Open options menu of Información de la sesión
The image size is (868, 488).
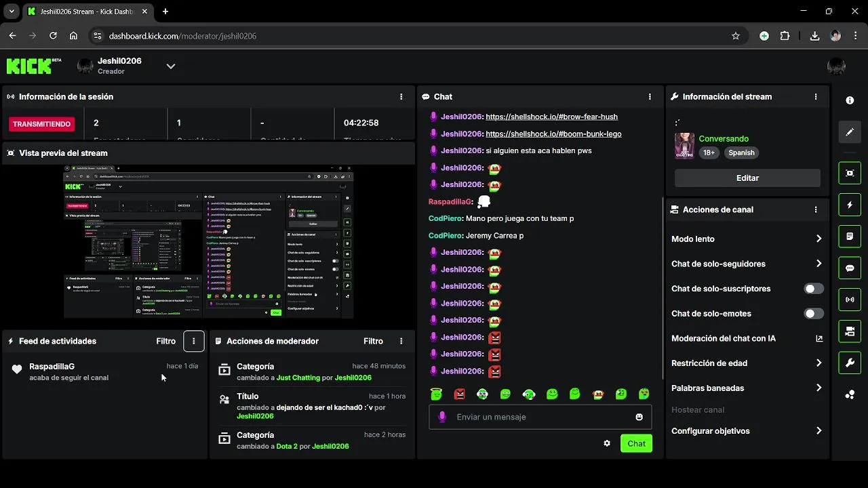click(401, 97)
